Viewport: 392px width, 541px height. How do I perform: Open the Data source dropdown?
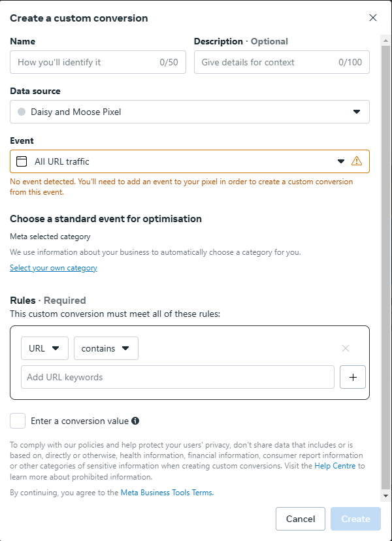tap(189, 112)
